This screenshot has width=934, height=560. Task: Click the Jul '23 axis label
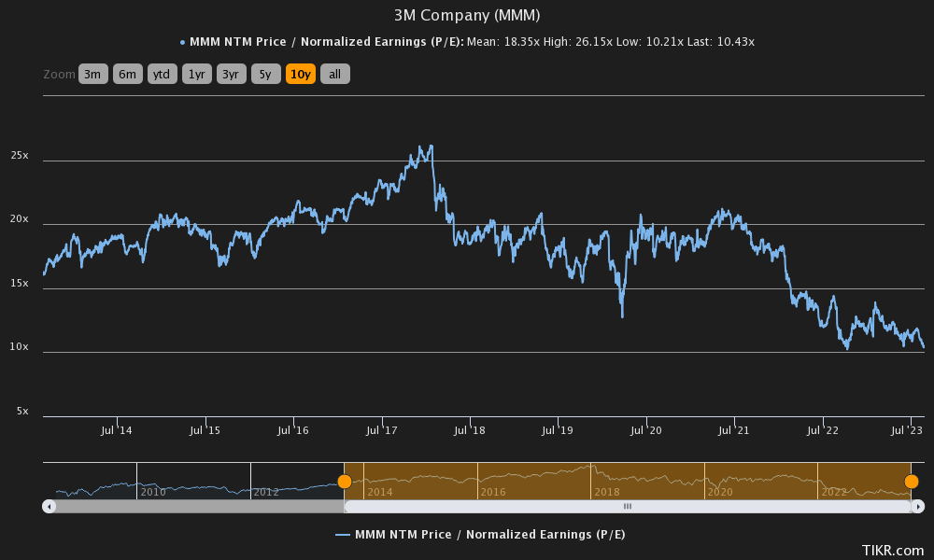point(907,430)
